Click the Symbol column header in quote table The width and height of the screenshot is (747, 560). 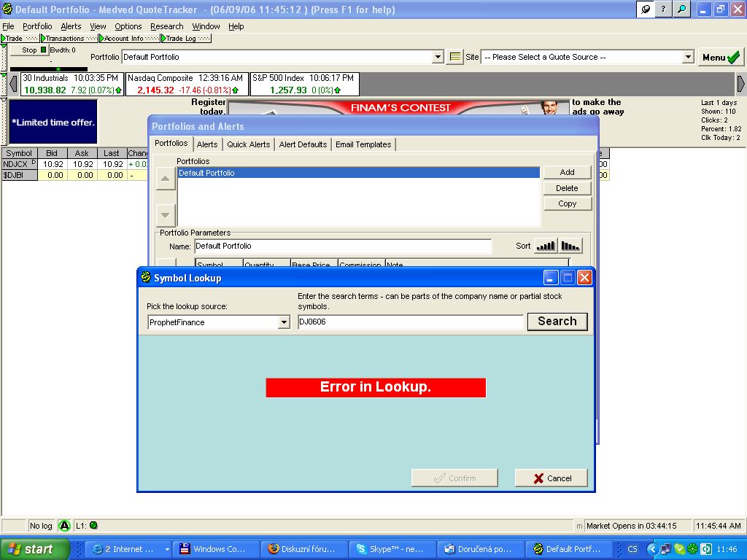tap(19, 153)
